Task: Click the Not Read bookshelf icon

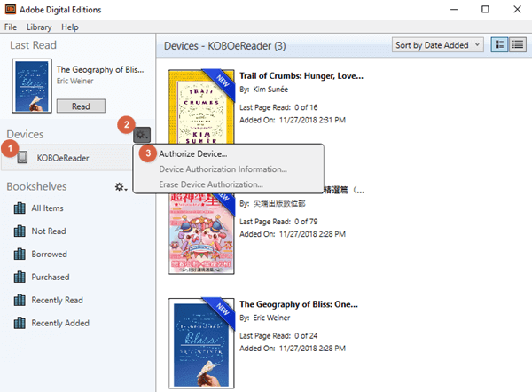Action: click(20, 231)
